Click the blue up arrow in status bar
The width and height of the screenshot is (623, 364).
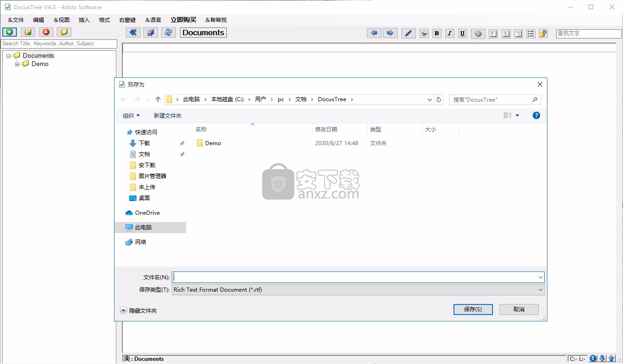pyautogui.click(x=612, y=359)
